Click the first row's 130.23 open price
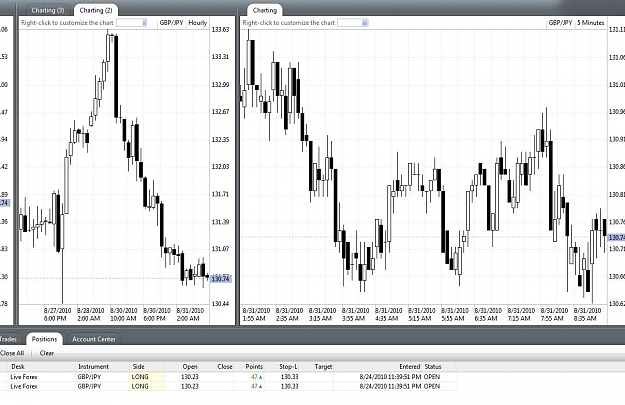Viewport: 625px width, 405px height. [190, 377]
